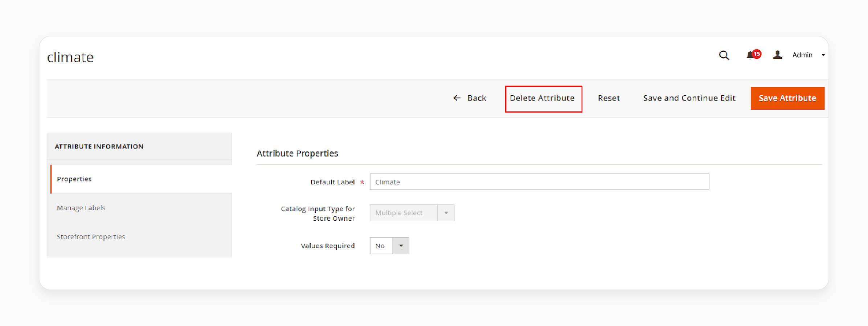Open notifications bell with 15 badge
Image resolution: width=868 pixels, height=326 pixels.
[753, 55]
